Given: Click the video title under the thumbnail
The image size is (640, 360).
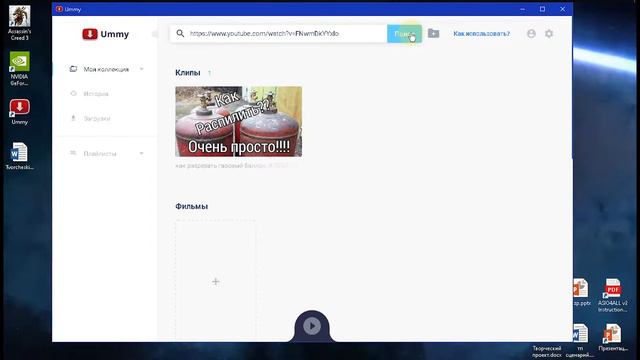Looking at the screenshot, I should point(237,166).
